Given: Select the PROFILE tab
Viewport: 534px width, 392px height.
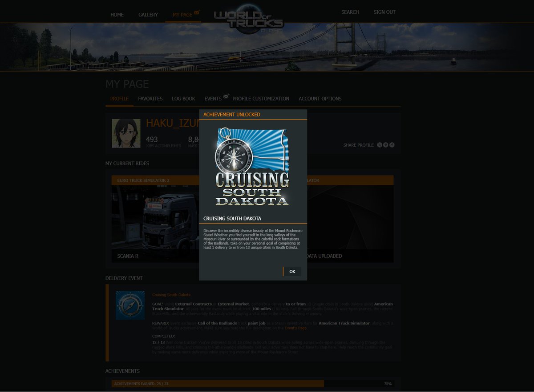Looking at the screenshot, I should 119,99.
